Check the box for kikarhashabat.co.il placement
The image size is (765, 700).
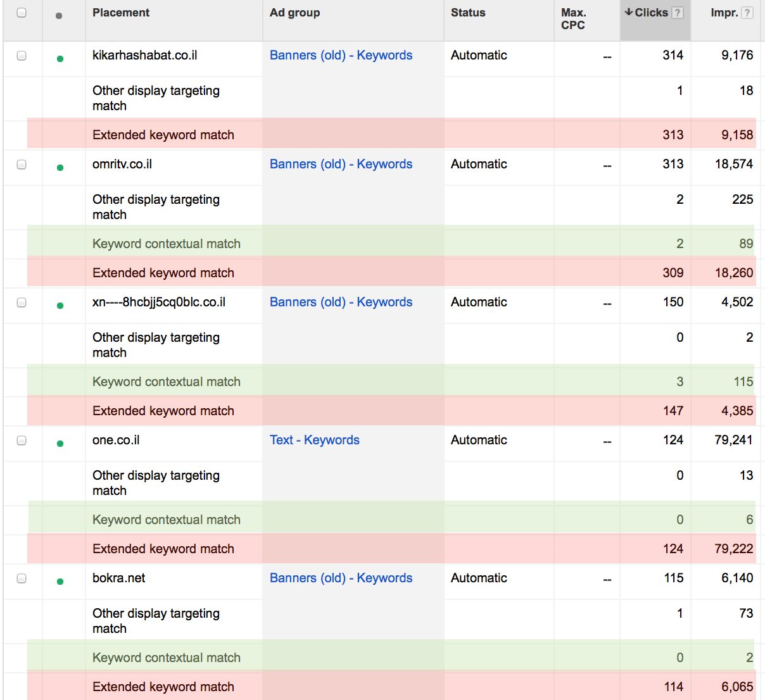pyautogui.click(x=22, y=56)
